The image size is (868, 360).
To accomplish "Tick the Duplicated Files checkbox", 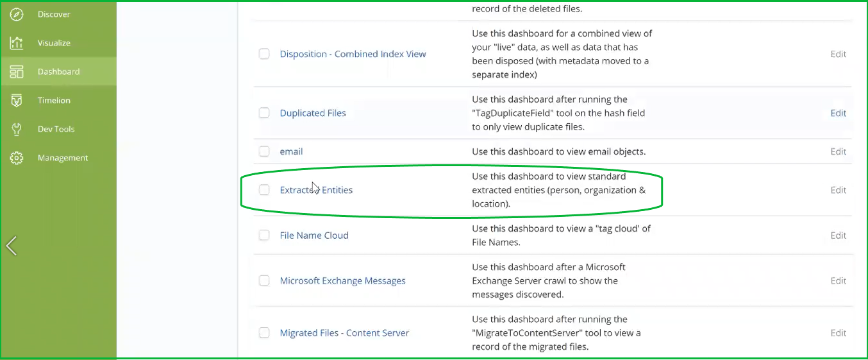I will (x=264, y=113).
